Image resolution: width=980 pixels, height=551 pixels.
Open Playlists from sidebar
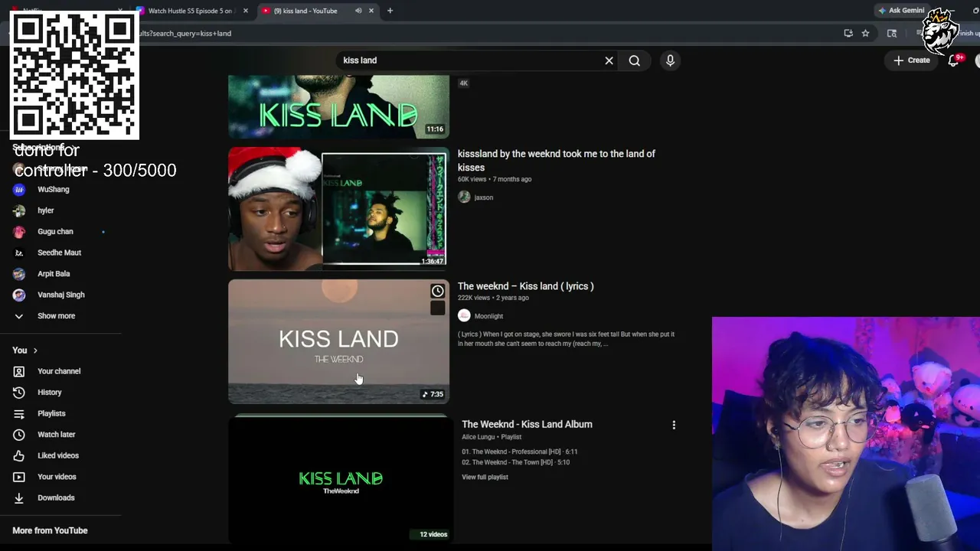pos(51,414)
